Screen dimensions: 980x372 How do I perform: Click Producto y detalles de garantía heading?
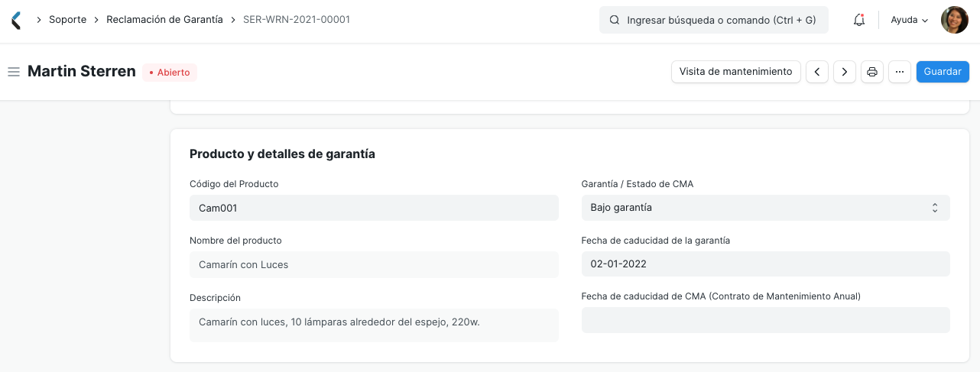282,154
